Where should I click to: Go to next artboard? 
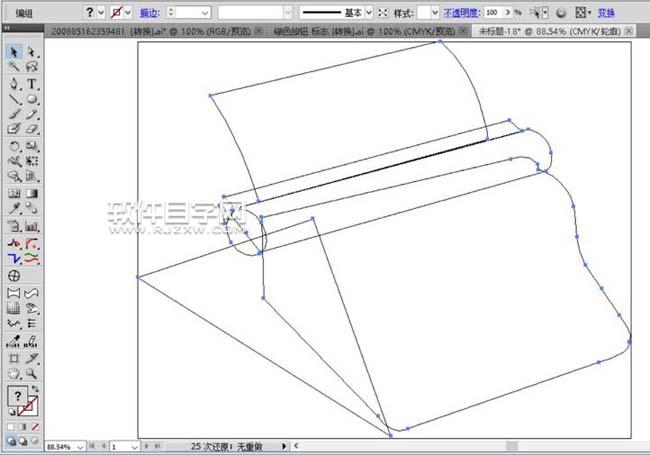146,446
